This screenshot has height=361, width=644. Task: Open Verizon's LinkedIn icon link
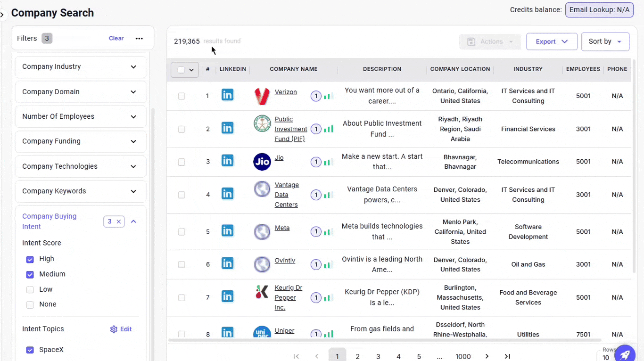click(x=227, y=95)
